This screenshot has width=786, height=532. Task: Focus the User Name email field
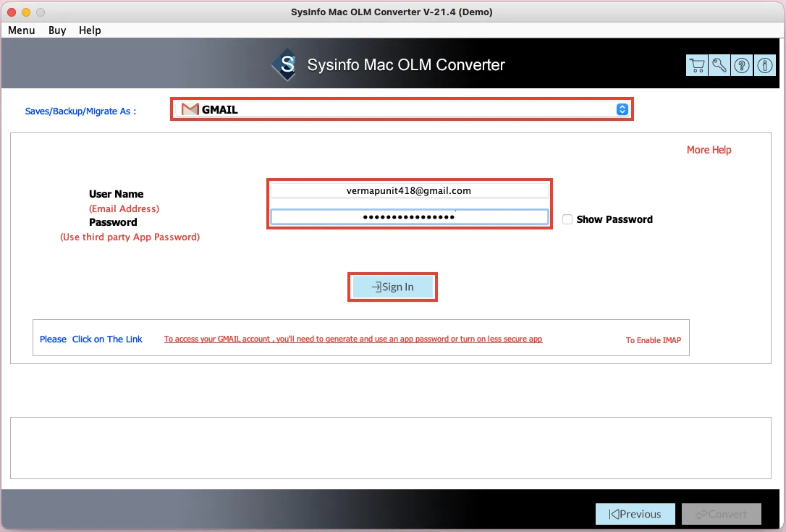tap(409, 190)
